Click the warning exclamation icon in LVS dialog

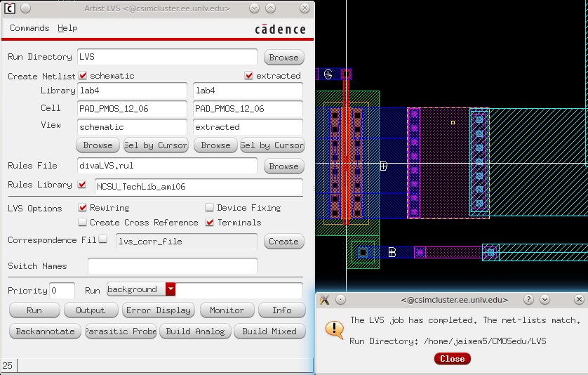pyautogui.click(x=334, y=330)
